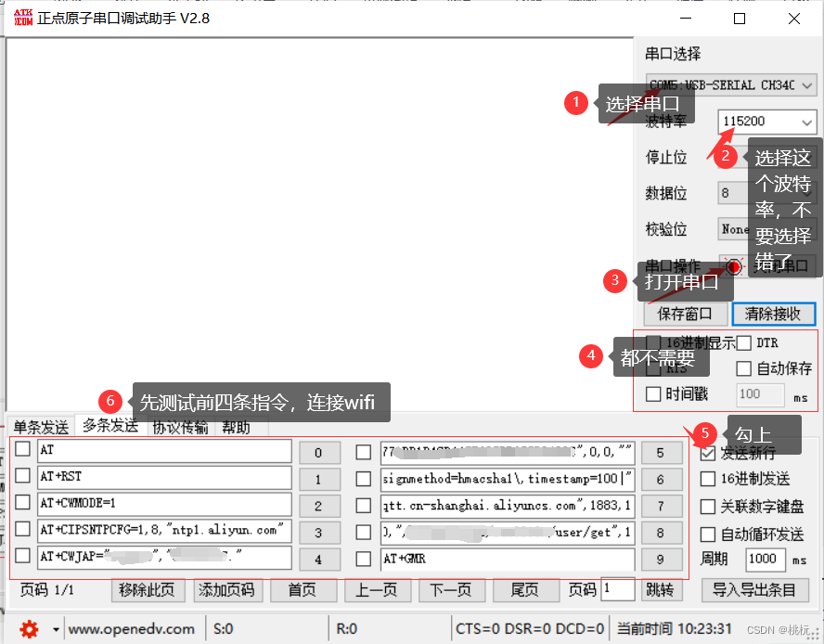
Task: Click the 页码 number input field
Action: pyautogui.click(x=618, y=589)
